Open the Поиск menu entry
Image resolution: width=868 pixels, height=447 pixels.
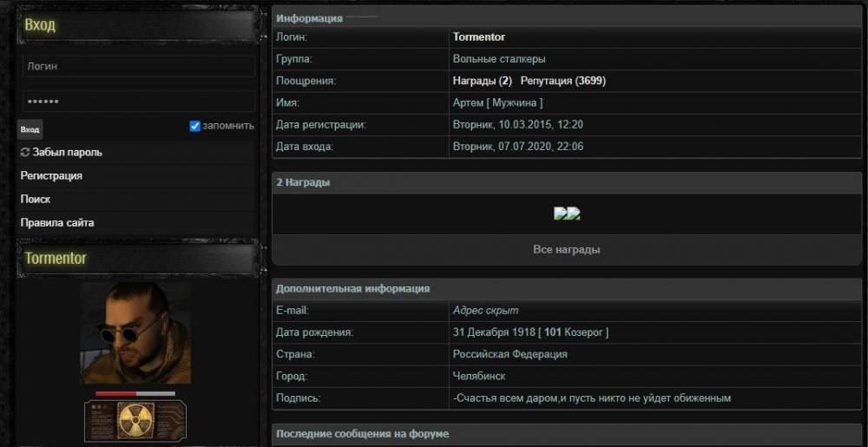click(x=36, y=199)
